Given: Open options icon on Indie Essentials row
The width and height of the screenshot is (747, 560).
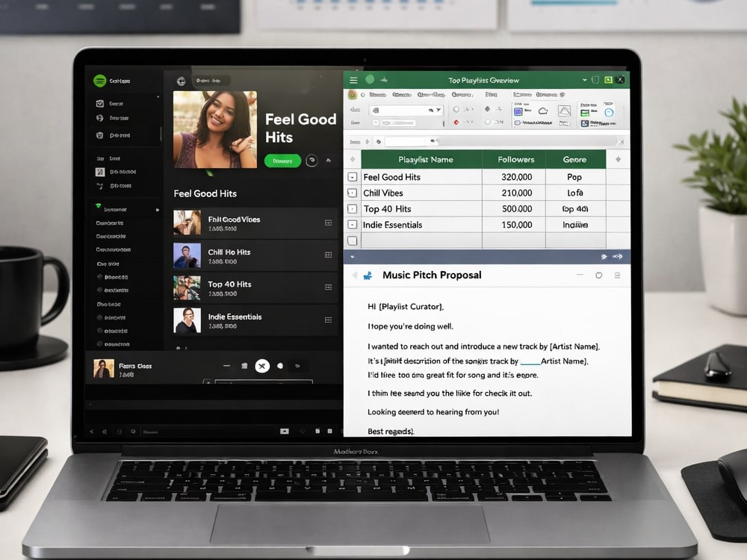Looking at the screenshot, I should pos(328,320).
